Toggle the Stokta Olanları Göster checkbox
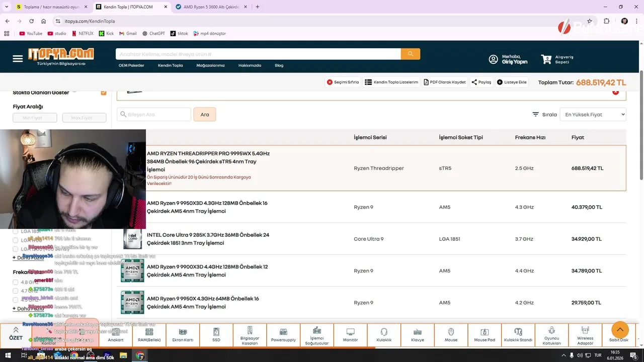644x362 pixels. [x=104, y=93]
